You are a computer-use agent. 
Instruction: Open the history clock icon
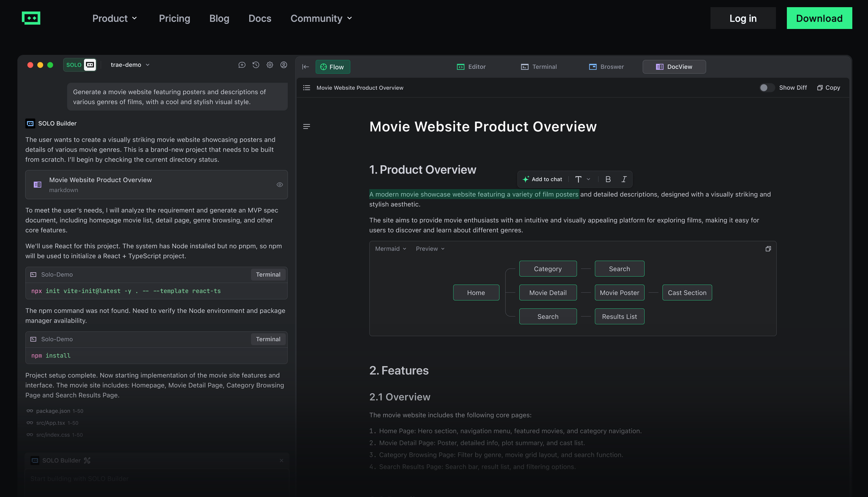256,65
